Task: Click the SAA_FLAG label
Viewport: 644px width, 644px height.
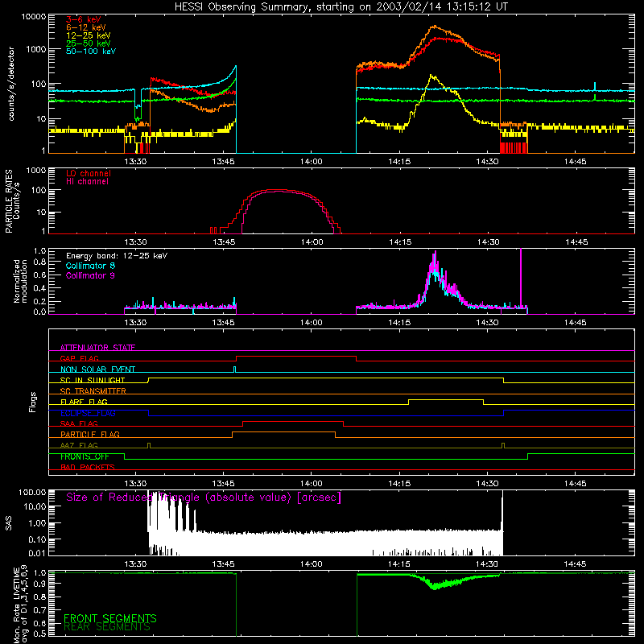Action: (x=79, y=423)
